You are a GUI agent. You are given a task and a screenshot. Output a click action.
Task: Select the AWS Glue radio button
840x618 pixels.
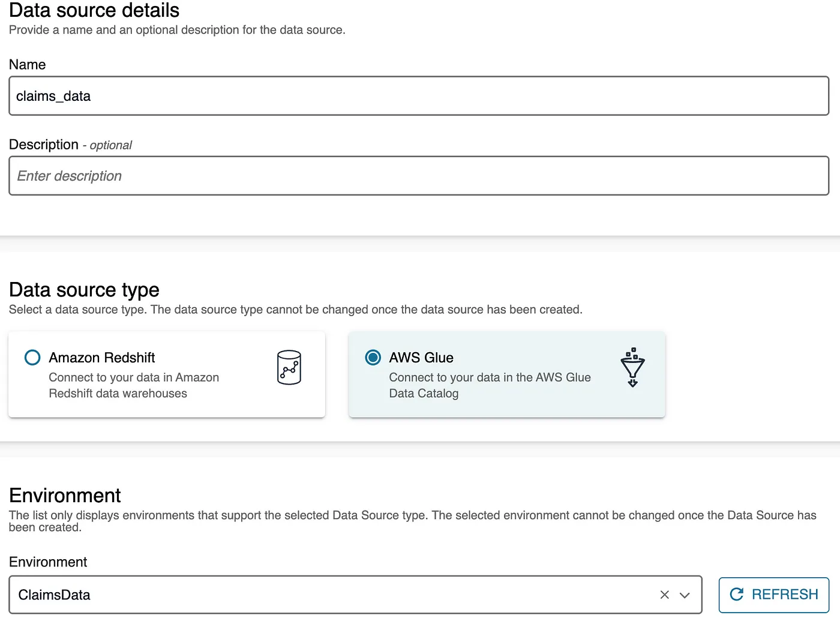(x=373, y=358)
